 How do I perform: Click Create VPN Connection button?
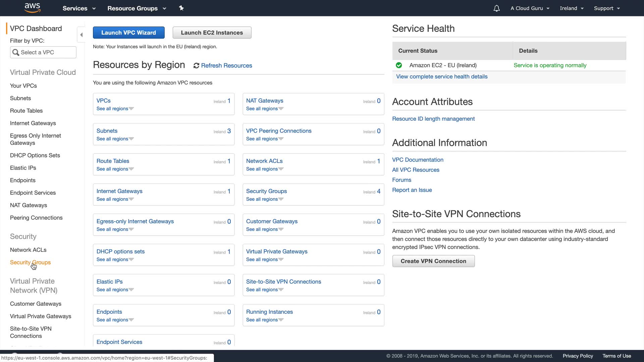click(433, 261)
